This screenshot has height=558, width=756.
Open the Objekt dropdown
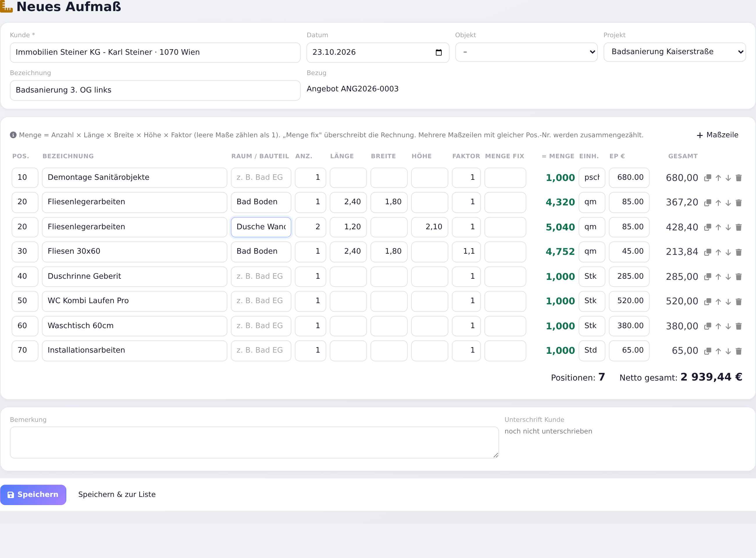pos(526,52)
